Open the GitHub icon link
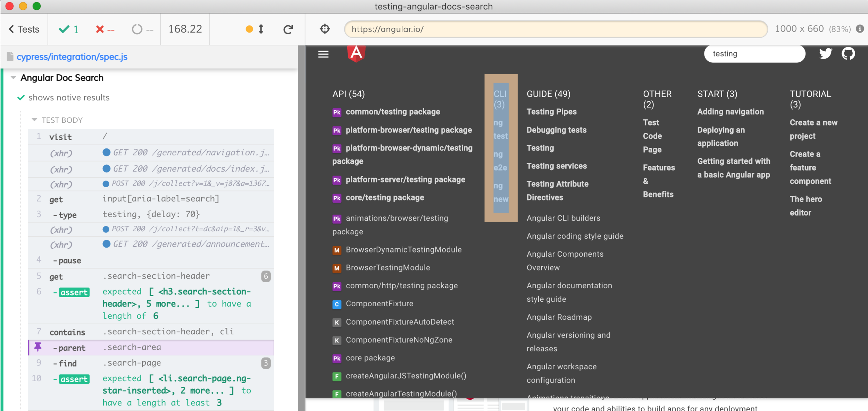868x411 pixels. click(x=848, y=53)
